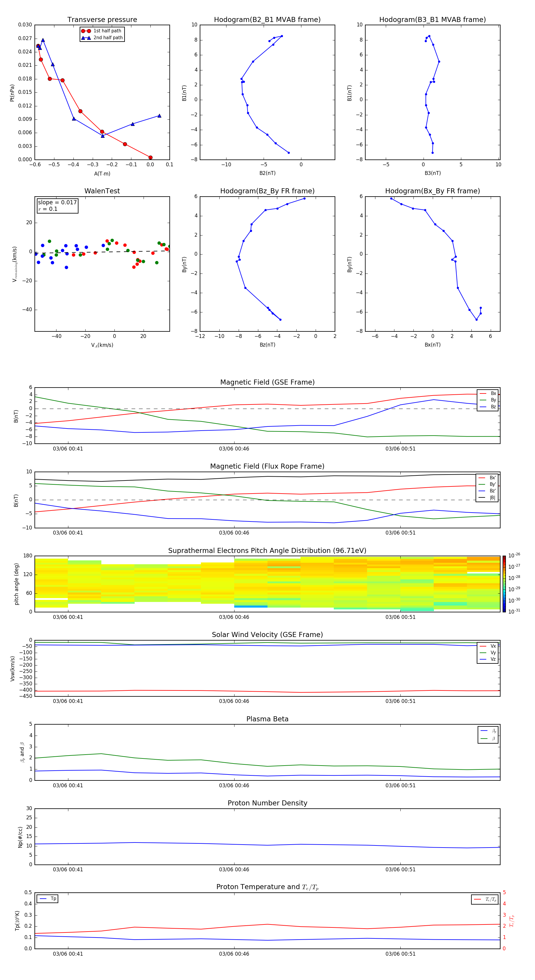Click 'Vx' legend entry in velocity plot
This screenshot has height=980, width=535.
[488, 646]
